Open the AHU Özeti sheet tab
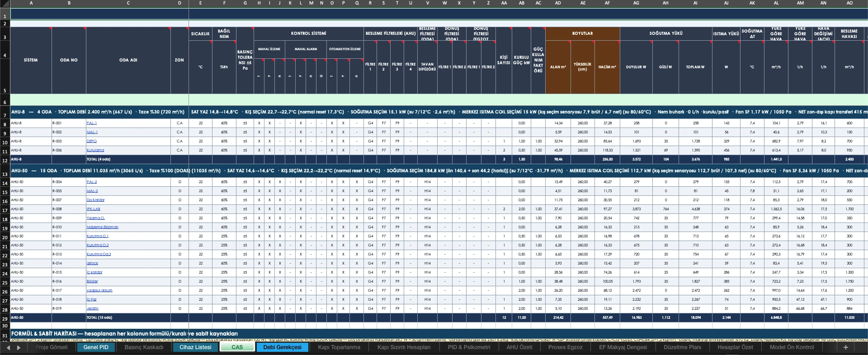The image size is (868, 355). click(x=519, y=347)
